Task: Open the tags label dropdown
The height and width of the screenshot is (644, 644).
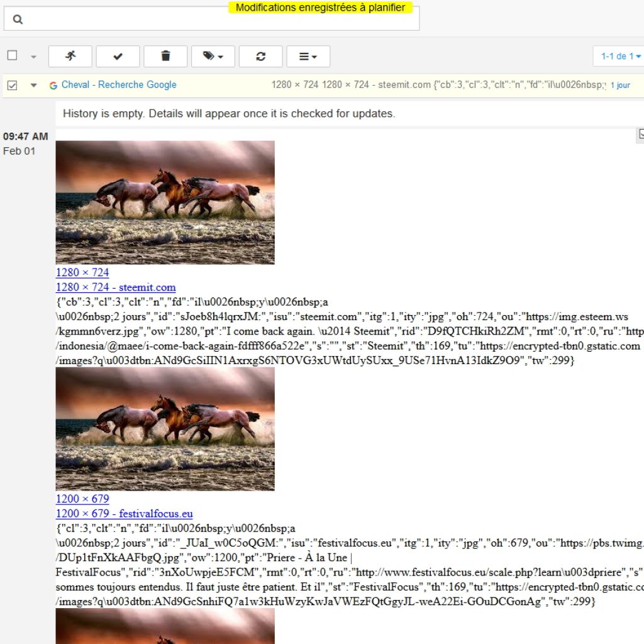Action: pyautogui.click(x=213, y=56)
